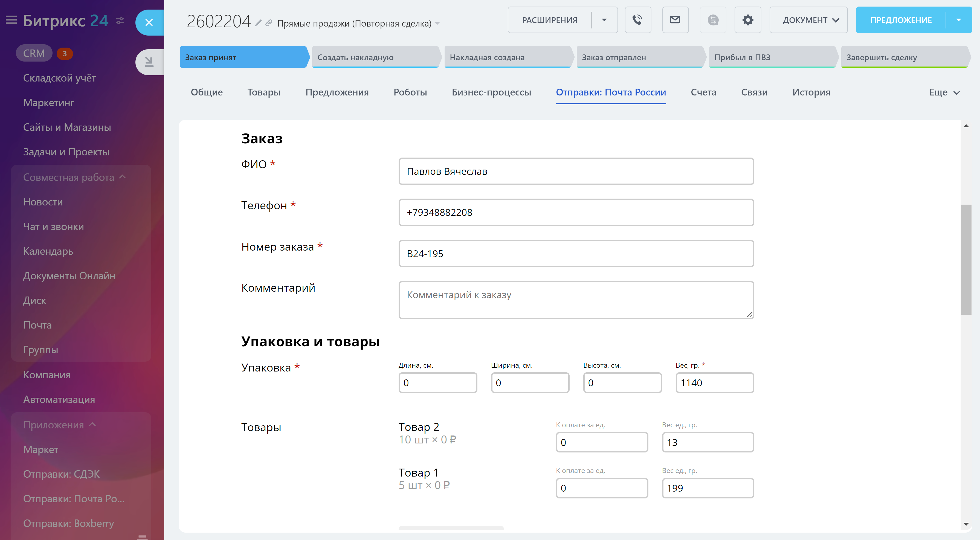
Task: Click the Bitrix 24 logo
Action: [x=65, y=21]
